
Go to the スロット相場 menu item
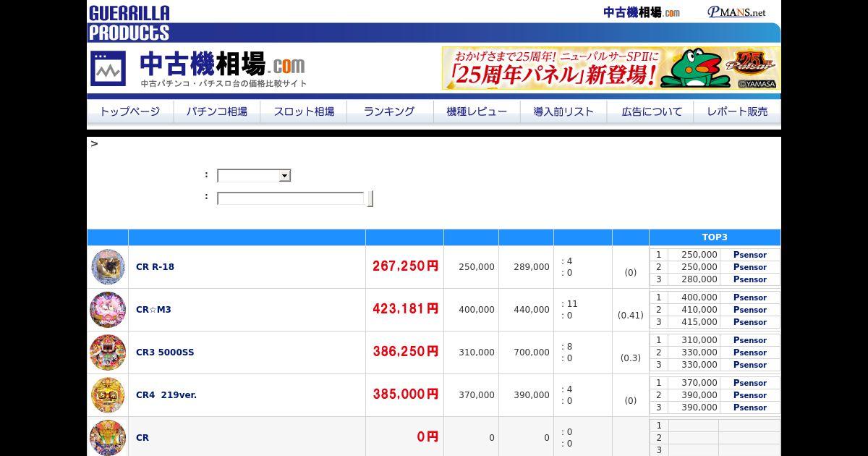click(x=304, y=111)
